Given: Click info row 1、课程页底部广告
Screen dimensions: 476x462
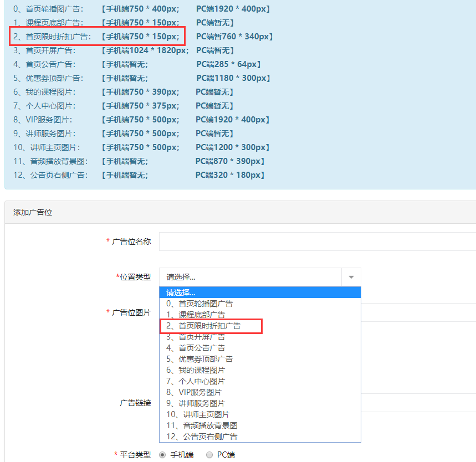Looking at the screenshot, I should coord(123,23).
